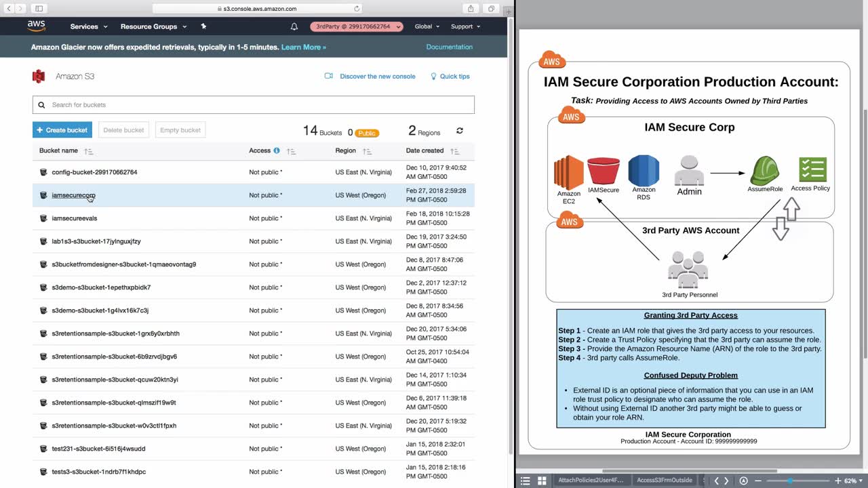The width and height of the screenshot is (868, 488).
Task: Toggle the Safari sidebar
Action: pos(39,9)
